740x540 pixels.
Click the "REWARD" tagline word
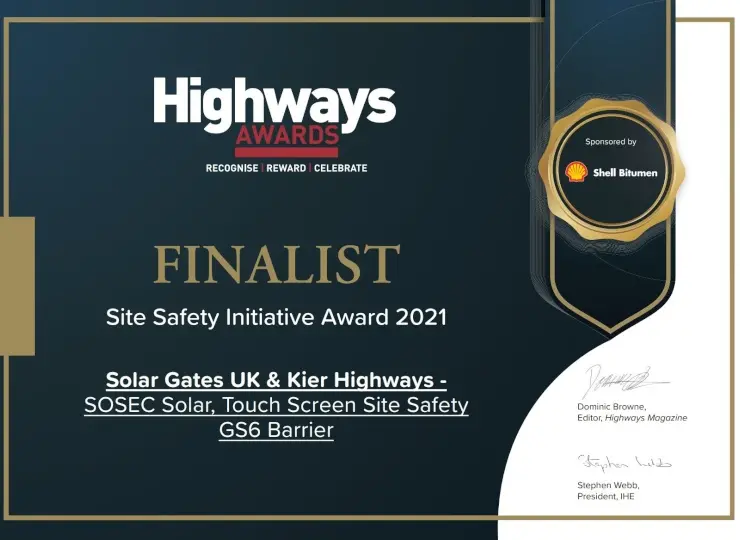(x=286, y=168)
